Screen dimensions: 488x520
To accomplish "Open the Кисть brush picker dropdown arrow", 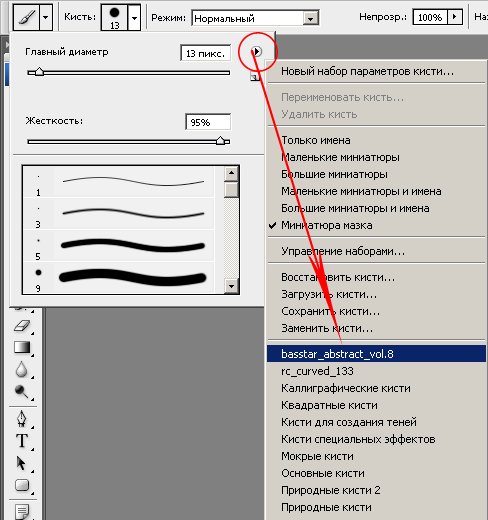I will (x=134, y=18).
